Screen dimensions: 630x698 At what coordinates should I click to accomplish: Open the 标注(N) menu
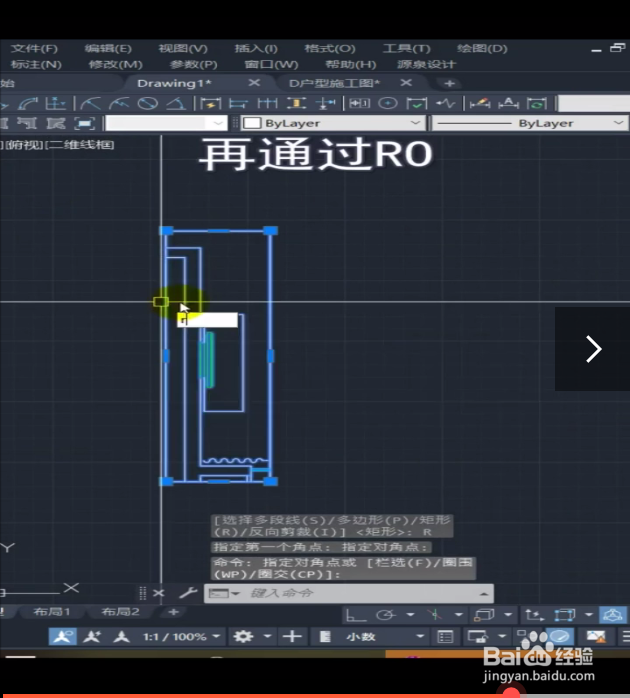[36, 65]
